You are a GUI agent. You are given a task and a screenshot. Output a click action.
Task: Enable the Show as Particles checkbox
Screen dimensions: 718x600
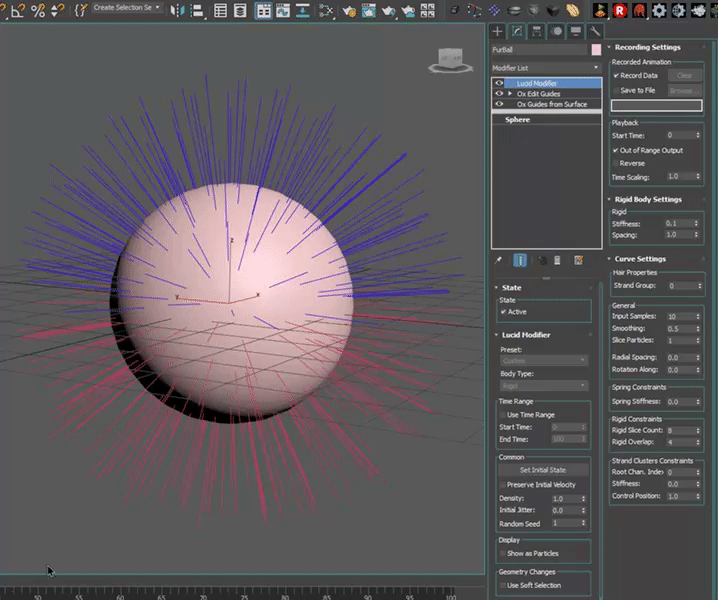point(503,553)
